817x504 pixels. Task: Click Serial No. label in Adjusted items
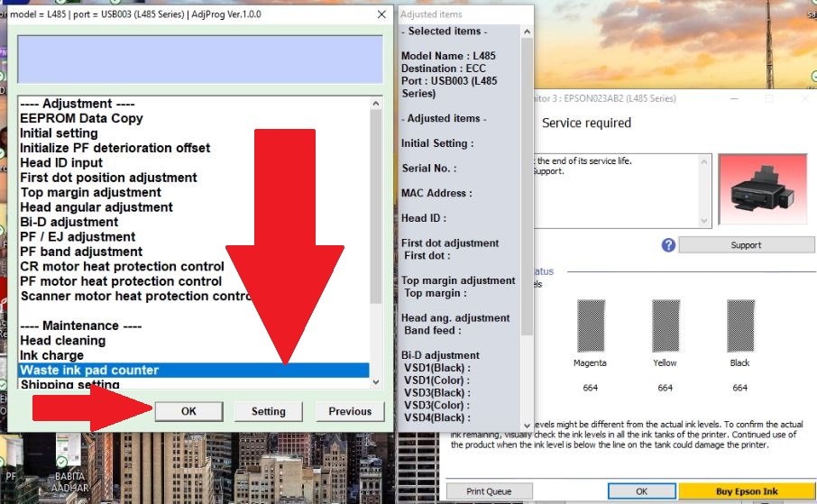[429, 169]
